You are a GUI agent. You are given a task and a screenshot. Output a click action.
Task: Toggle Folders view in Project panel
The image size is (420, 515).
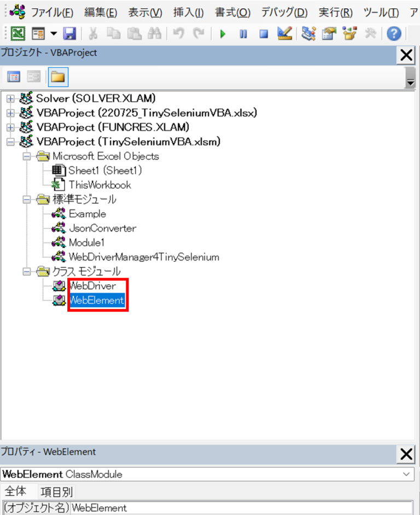tap(57, 77)
